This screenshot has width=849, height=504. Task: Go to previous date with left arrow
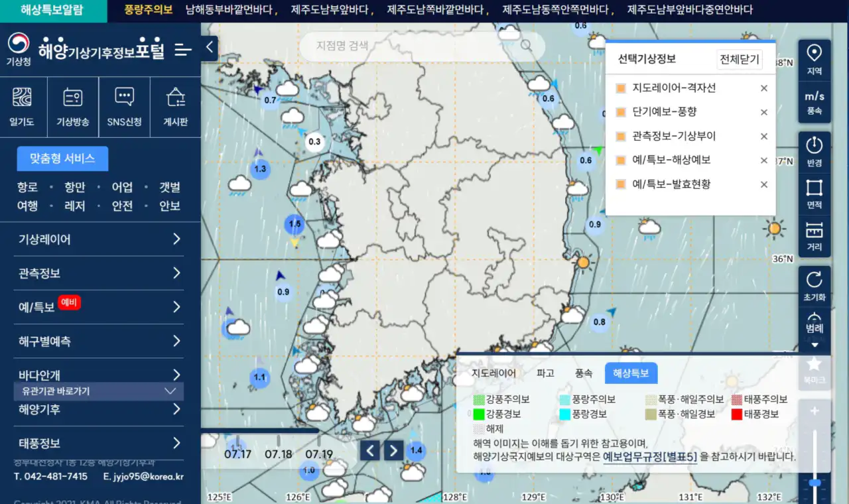370,450
